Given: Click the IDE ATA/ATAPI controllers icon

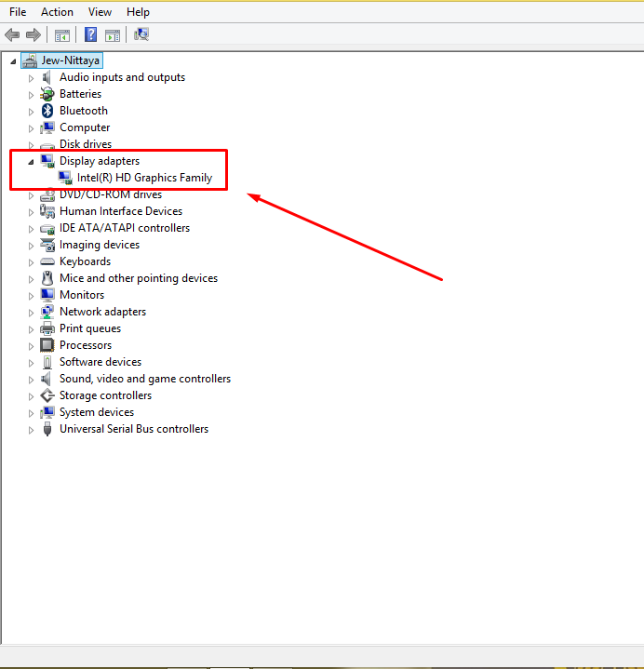Looking at the screenshot, I should (47, 229).
